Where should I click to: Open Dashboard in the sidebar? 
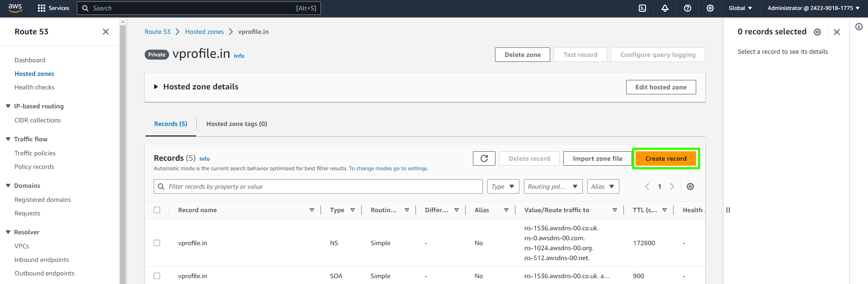[x=30, y=60]
